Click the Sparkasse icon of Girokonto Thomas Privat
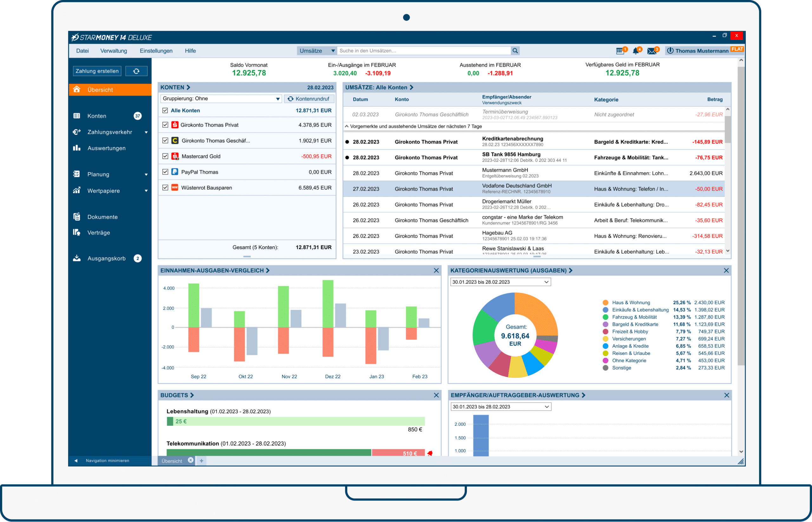Viewport: 812px width, 522px height. click(175, 125)
